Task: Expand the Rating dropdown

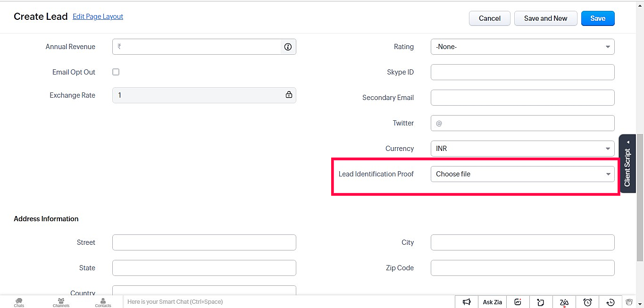Action: pos(522,47)
